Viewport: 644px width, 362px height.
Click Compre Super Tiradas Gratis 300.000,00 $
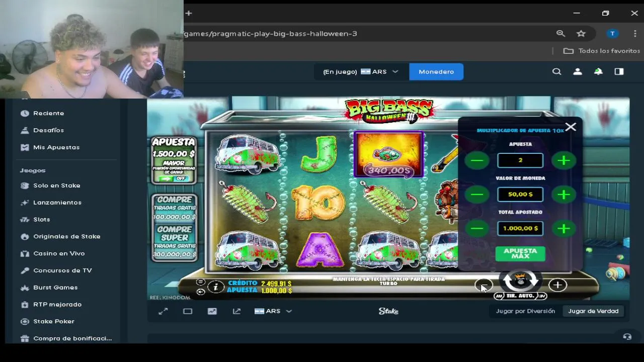point(174,242)
